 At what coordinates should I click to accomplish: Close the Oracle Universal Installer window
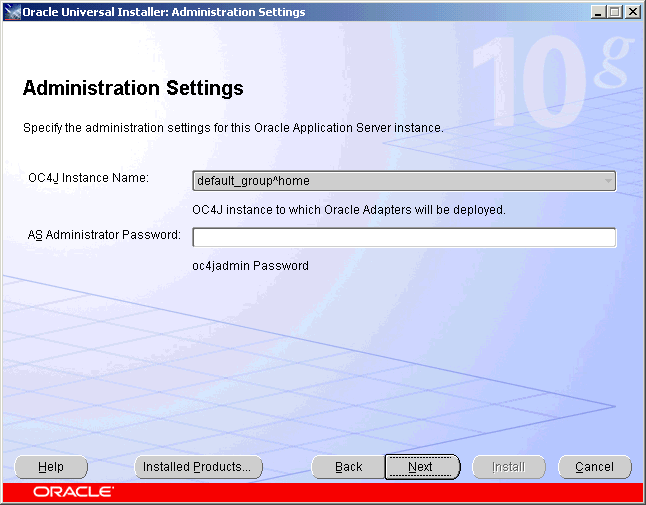tap(632, 12)
